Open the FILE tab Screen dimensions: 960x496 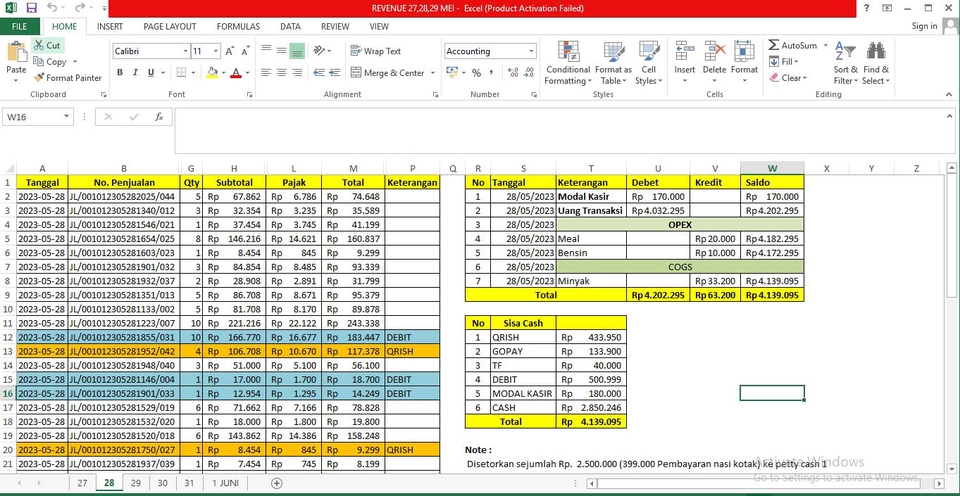pyautogui.click(x=20, y=26)
